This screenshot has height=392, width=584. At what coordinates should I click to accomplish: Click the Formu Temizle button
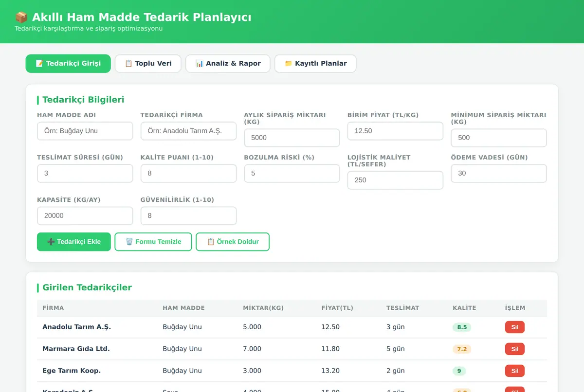(153, 242)
